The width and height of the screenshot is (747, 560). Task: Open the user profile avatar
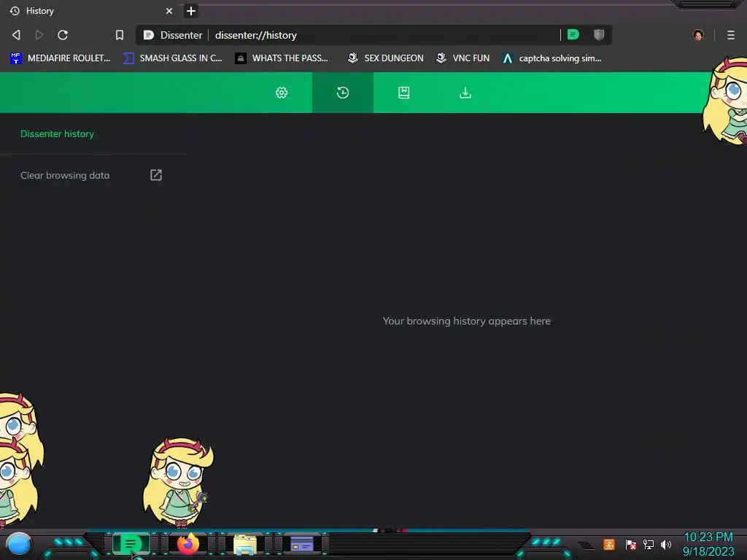pyautogui.click(x=698, y=35)
